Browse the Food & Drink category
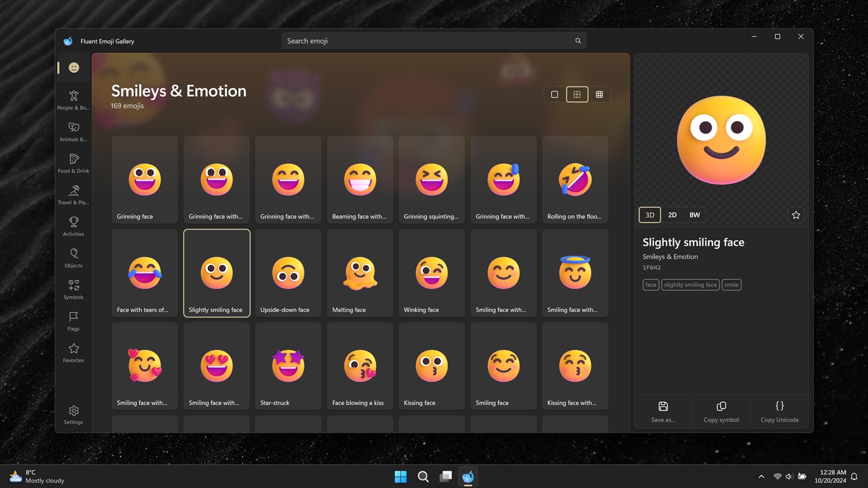Screen dimensions: 868x488 pyautogui.click(x=73, y=163)
